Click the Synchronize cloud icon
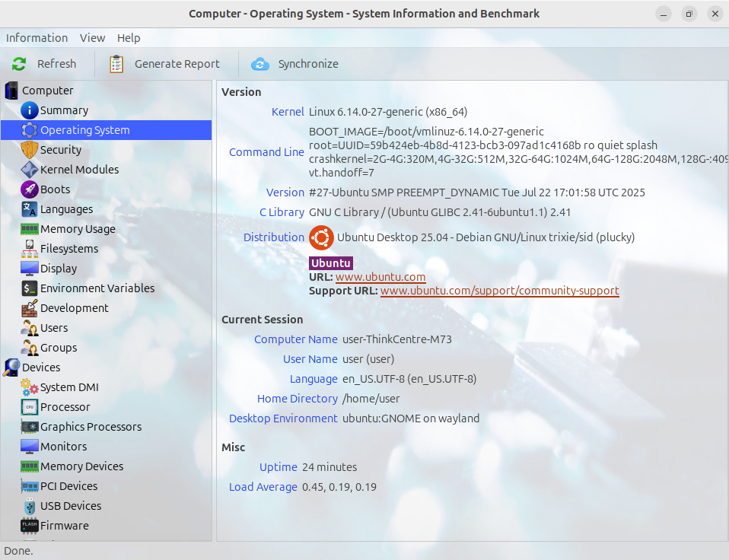This screenshot has height=560, width=729. [260, 64]
